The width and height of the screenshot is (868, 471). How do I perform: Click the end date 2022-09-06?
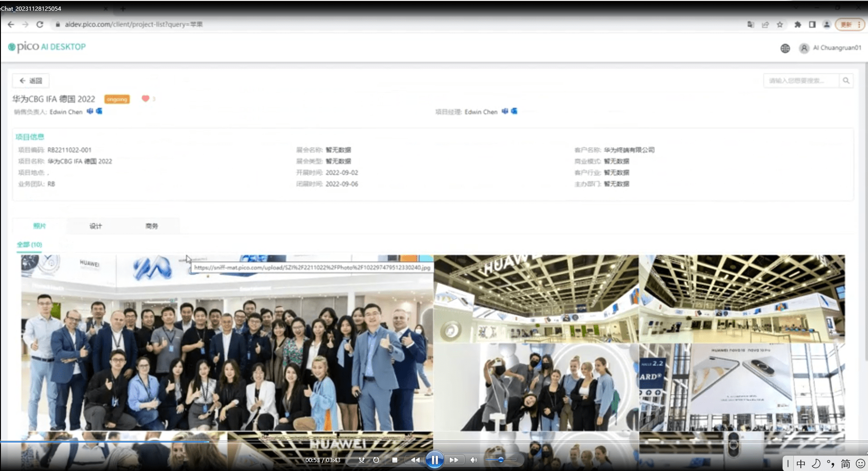tap(342, 184)
